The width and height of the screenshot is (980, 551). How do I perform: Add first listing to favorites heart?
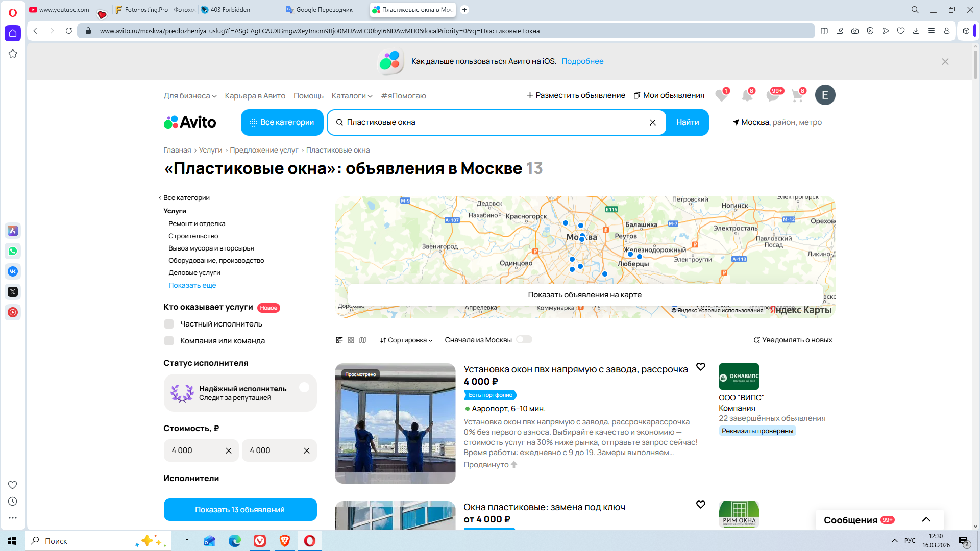pyautogui.click(x=701, y=367)
